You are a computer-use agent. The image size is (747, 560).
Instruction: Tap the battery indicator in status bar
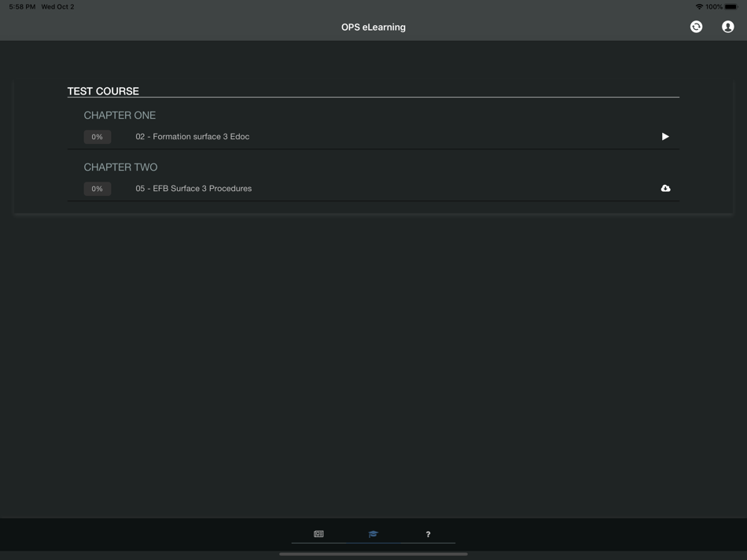click(x=731, y=6)
